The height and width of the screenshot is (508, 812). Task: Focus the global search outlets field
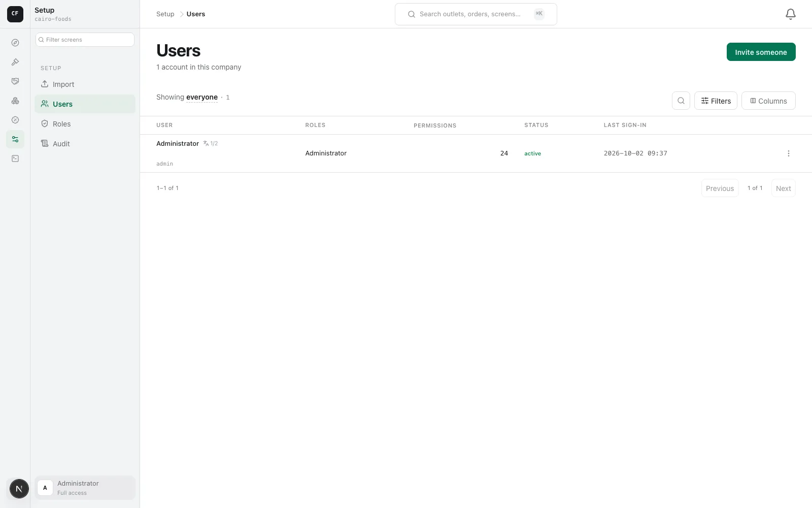tap(476, 14)
